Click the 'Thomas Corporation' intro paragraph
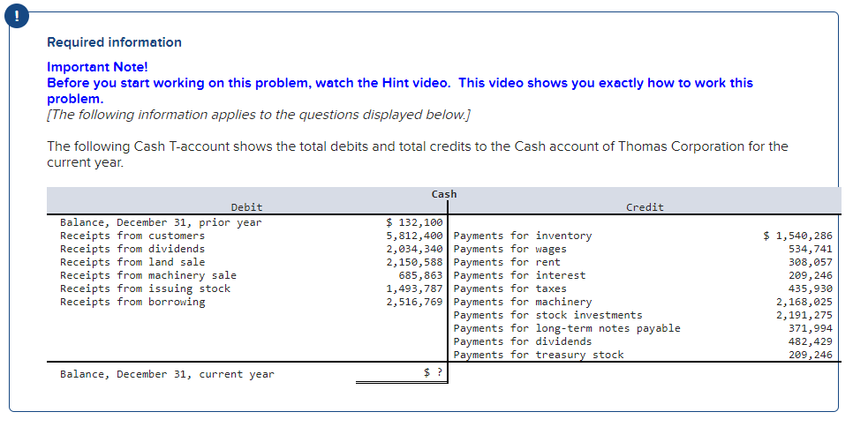The width and height of the screenshot is (868, 427). (x=418, y=154)
